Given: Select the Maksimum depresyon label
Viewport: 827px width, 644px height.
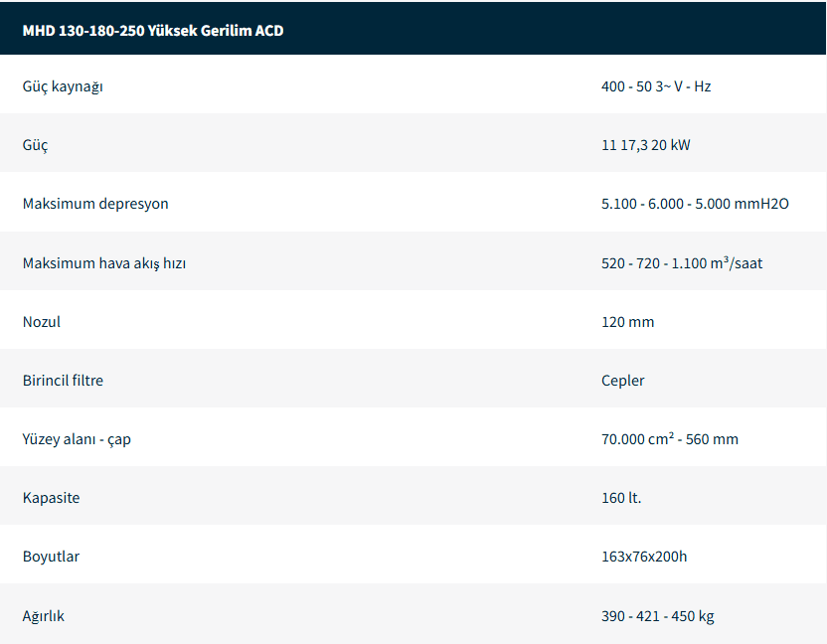Looking at the screenshot, I should click(95, 204).
